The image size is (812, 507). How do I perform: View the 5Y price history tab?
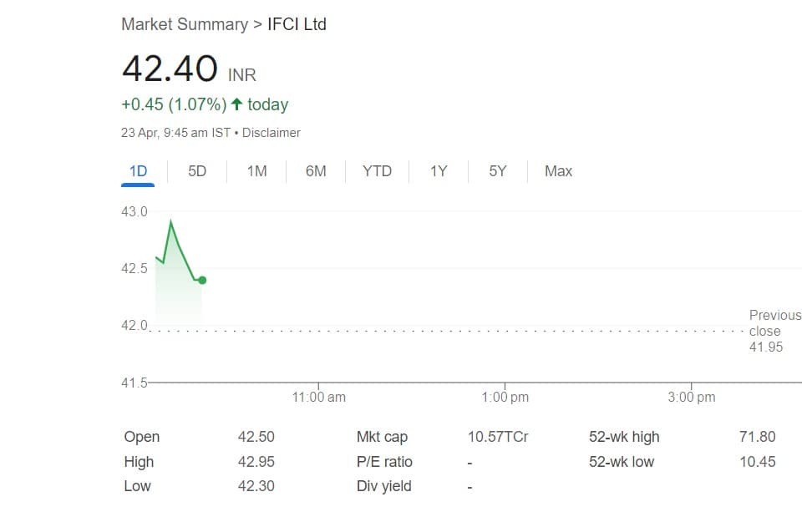click(498, 171)
